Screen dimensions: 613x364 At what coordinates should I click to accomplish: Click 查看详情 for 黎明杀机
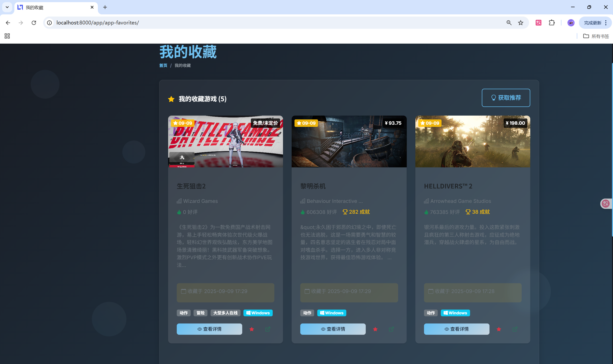333,329
